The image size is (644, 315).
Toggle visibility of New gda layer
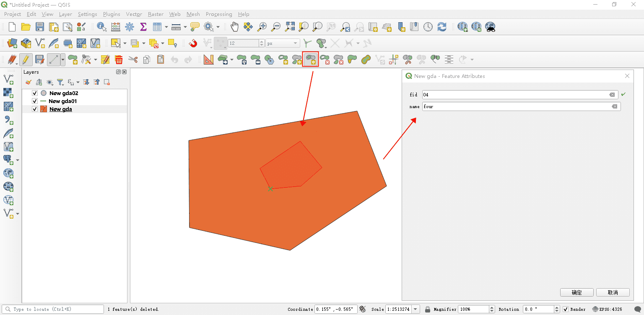(x=35, y=109)
